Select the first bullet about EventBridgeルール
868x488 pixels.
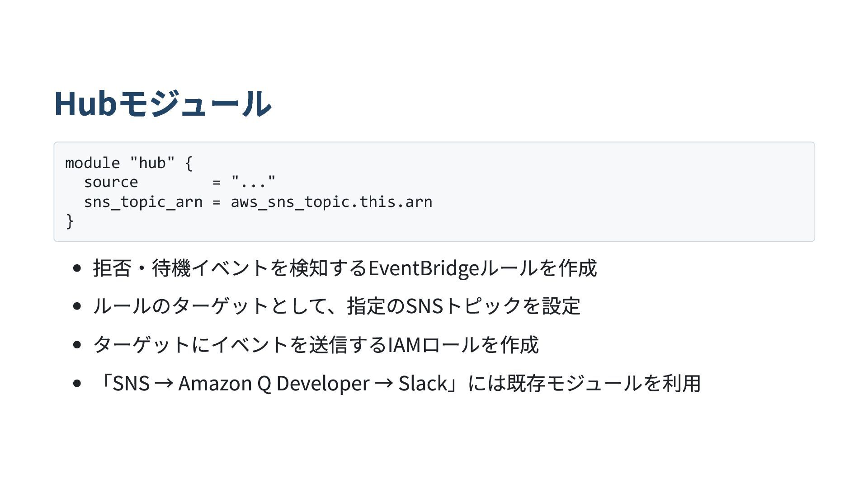click(345, 268)
